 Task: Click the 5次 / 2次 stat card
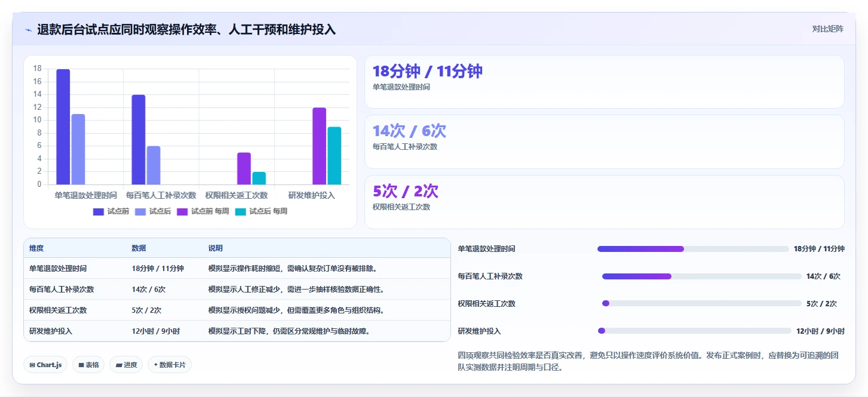click(604, 202)
